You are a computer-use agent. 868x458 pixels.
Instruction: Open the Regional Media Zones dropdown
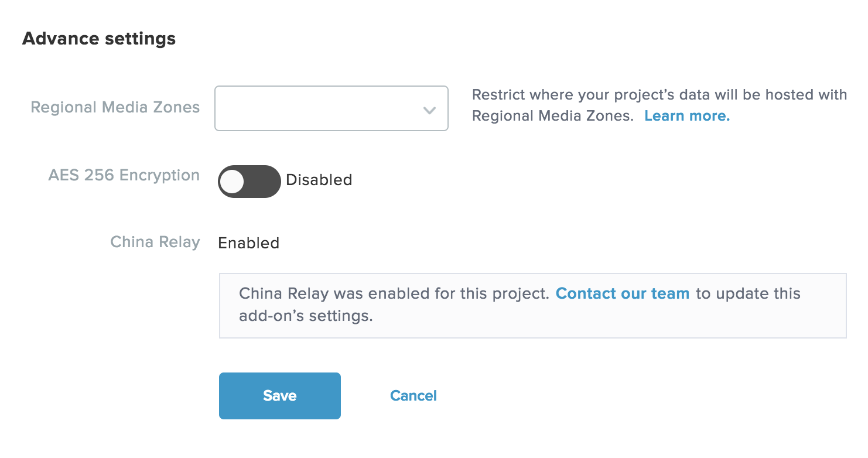pyautogui.click(x=331, y=109)
